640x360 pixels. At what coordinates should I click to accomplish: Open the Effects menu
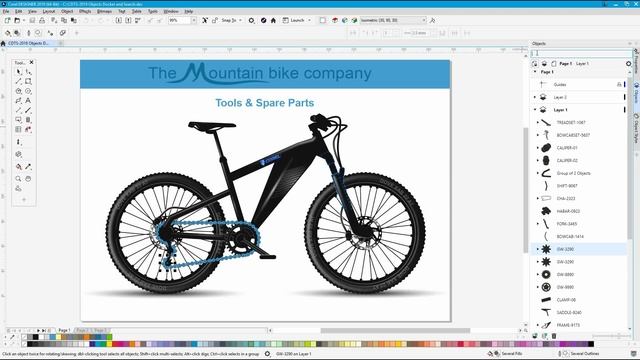coord(85,11)
